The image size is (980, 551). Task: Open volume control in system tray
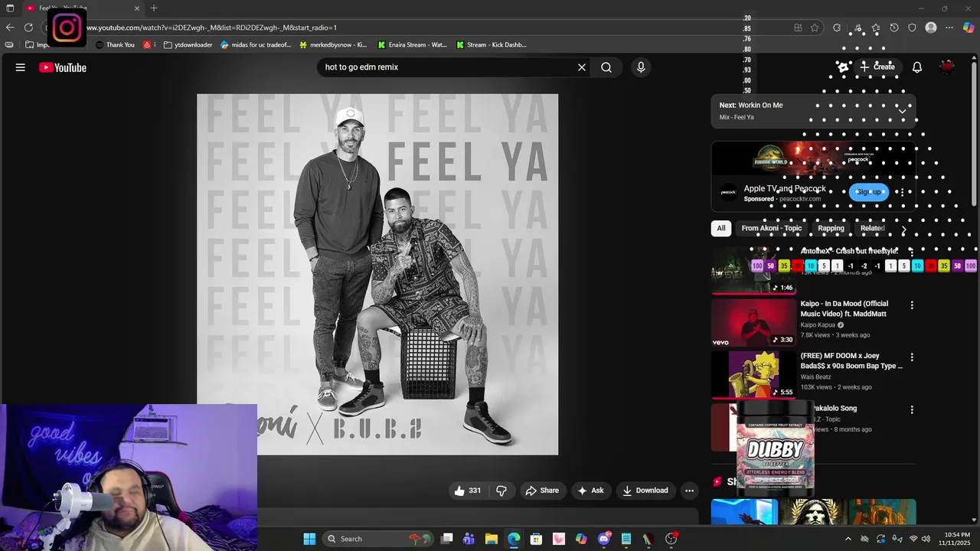coord(926,539)
